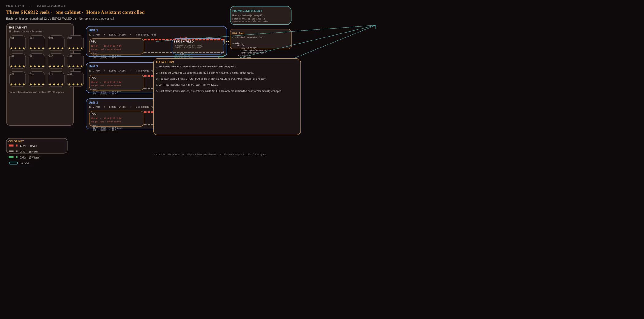Click the slc.lindahl.us/cabinet/xml URL in XML feed
Image resolution: width=644 pixels, height=319 pixels.
pyautogui.click(x=247, y=37)
